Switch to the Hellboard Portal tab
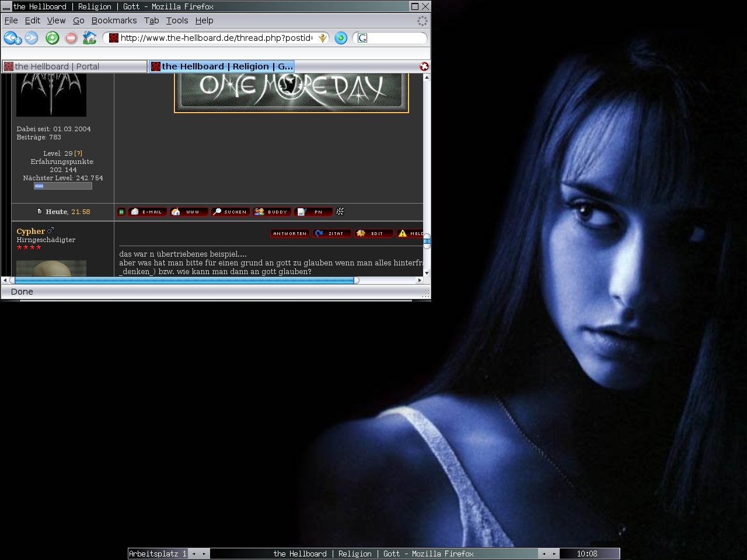Screen dimensions: 747x560 [x=74, y=66]
